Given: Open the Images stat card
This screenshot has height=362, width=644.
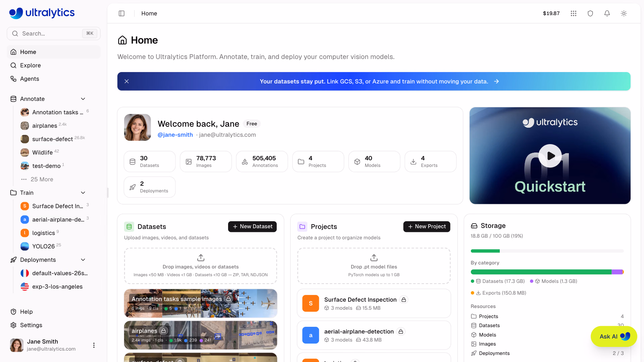Looking at the screenshot, I should (x=206, y=162).
